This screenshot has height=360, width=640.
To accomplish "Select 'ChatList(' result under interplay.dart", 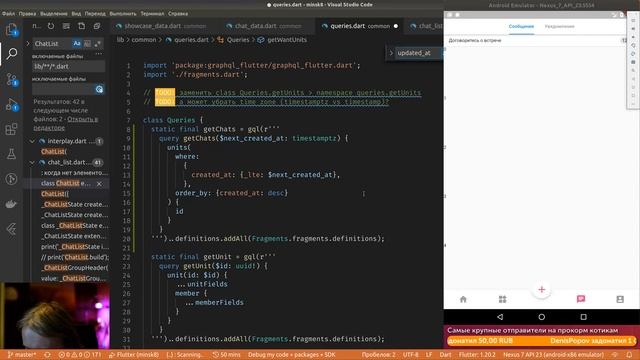I will pyautogui.click(x=53, y=151).
